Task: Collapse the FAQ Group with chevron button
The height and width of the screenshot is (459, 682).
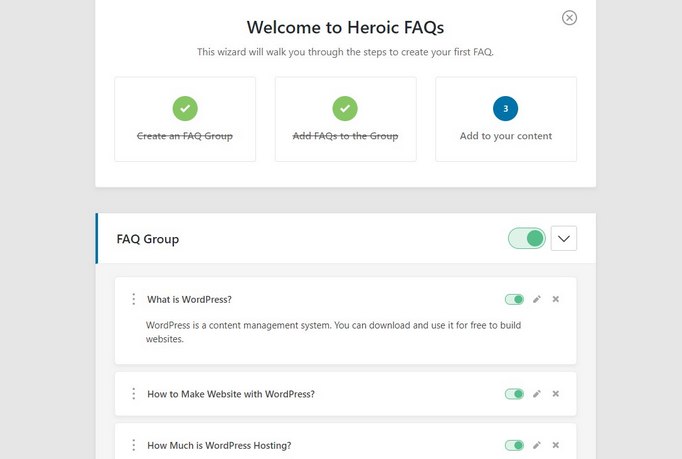Action: [564, 238]
